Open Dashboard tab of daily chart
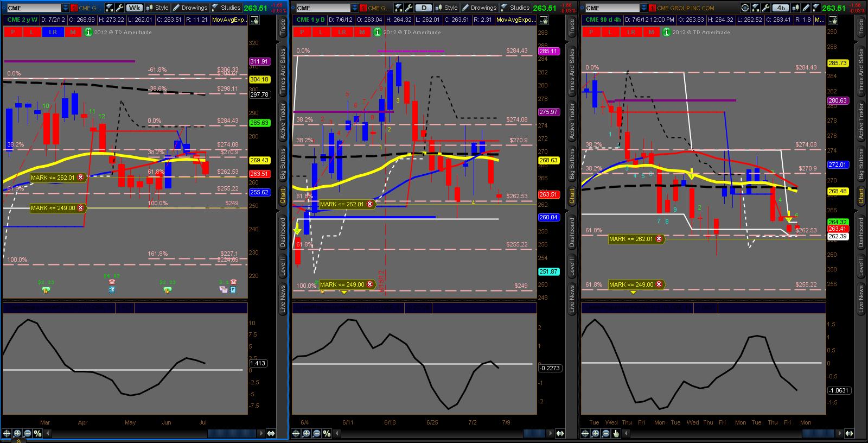Screen dimensions: 868x443 (x=572, y=232)
